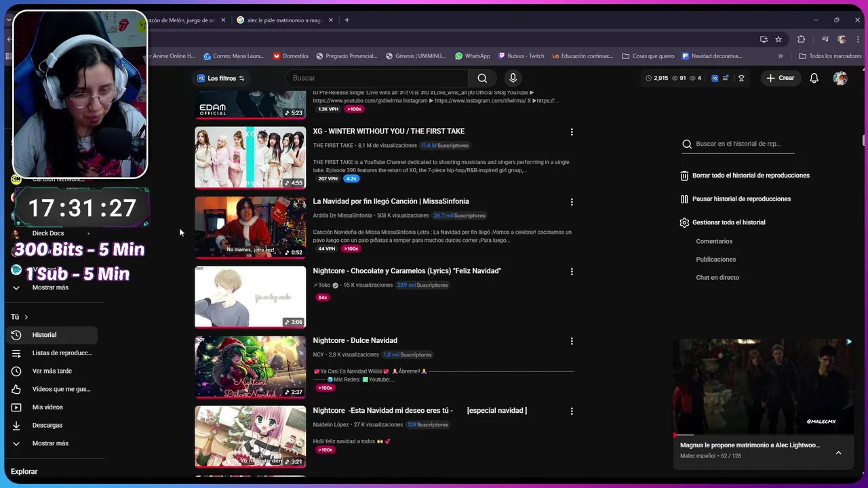Open the browser extensions puzzle icon
Image resolution: width=868 pixels, height=488 pixels.
coord(801,39)
